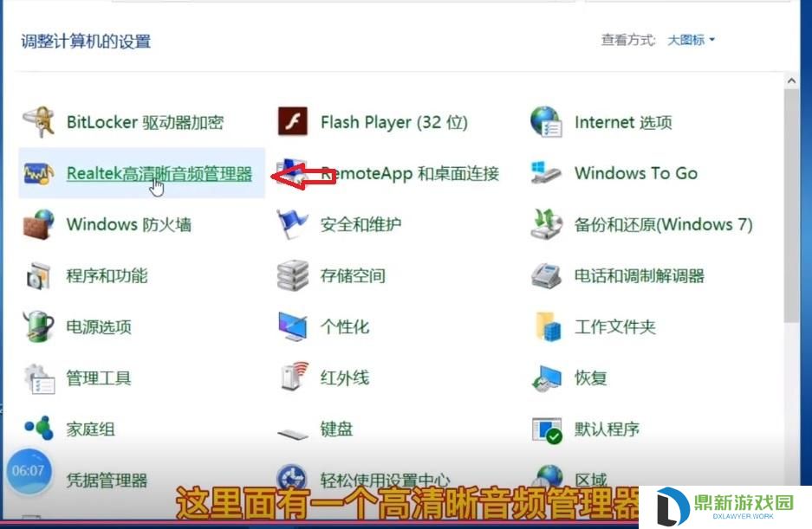Image resolution: width=812 pixels, height=529 pixels.
Task: Click the Windows 防火墙 brick wall icon
Action: [39, 224]
